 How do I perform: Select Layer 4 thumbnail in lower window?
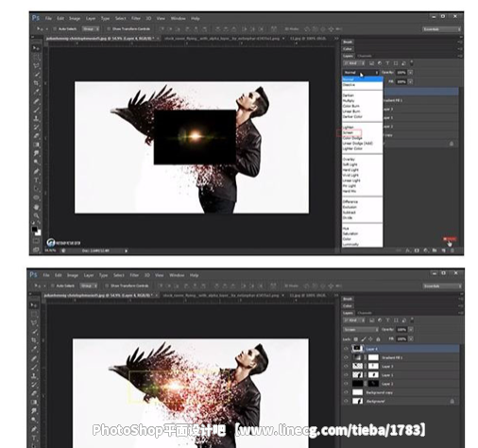tap(357, 349)
